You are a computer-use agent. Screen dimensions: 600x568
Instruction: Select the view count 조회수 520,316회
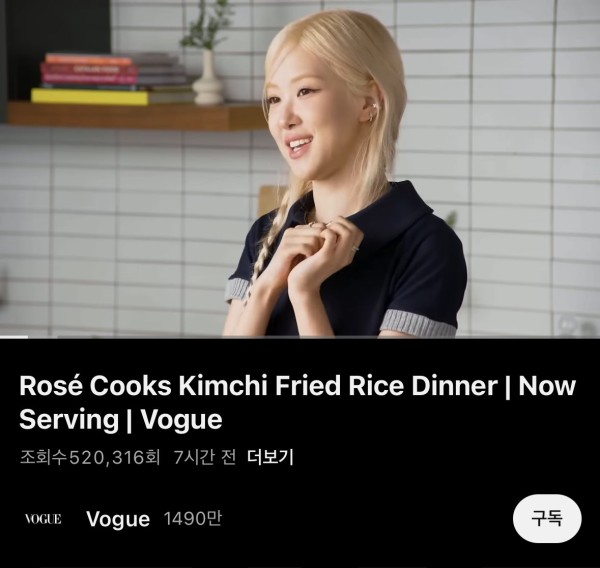tap(90, 457)
